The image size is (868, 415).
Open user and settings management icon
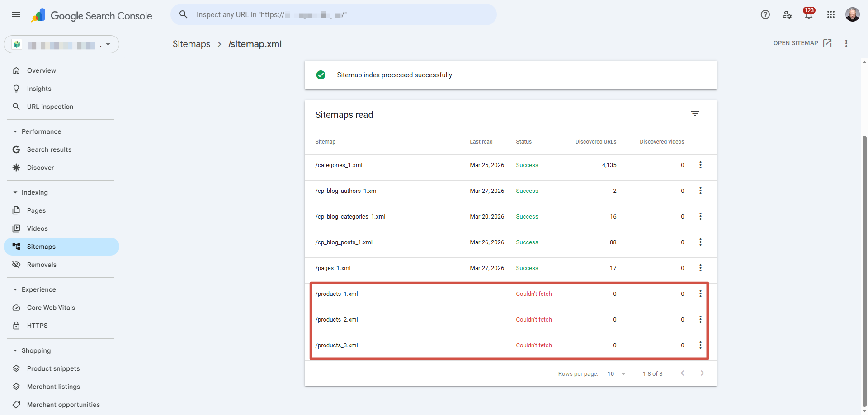click(x=787, y=14)
